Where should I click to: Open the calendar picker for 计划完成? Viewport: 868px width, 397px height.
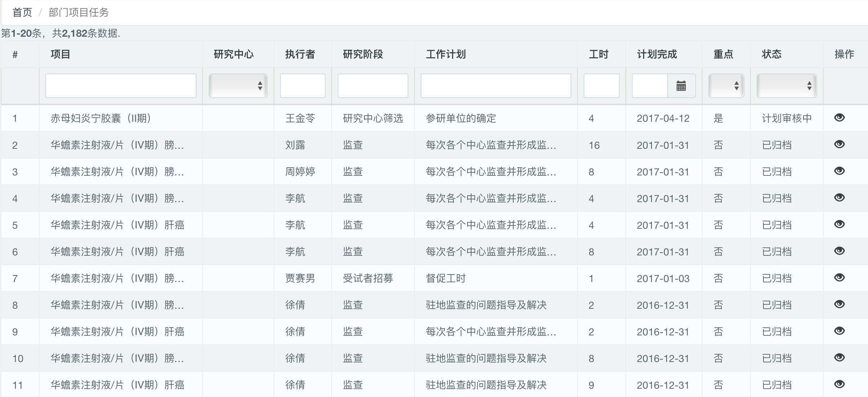[x=681, y=86]
